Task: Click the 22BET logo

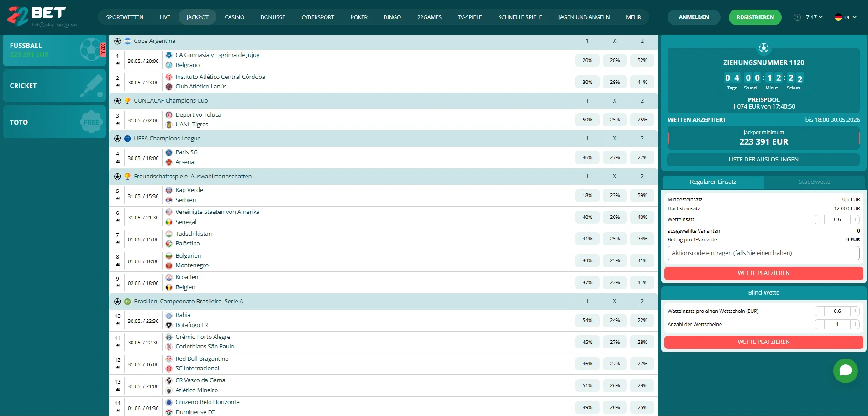Action: click(42, 17)
